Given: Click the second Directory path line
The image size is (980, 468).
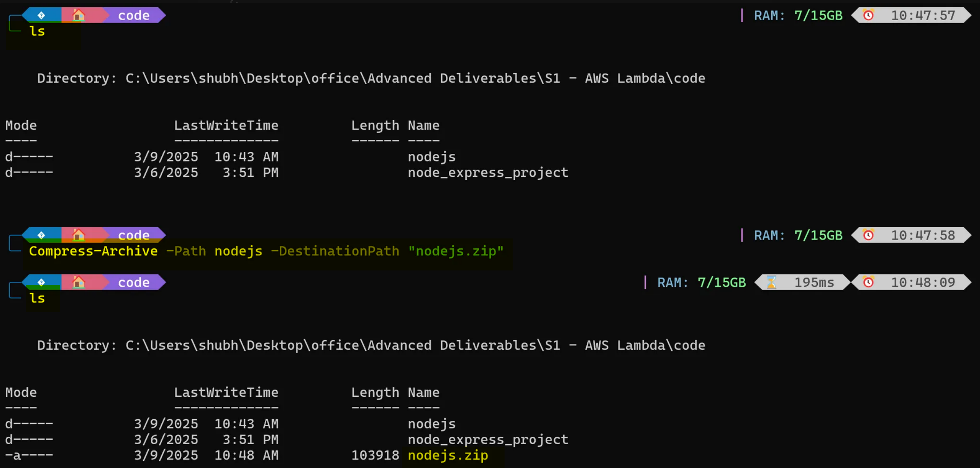Looking at the screenshot, I should 371,345.
